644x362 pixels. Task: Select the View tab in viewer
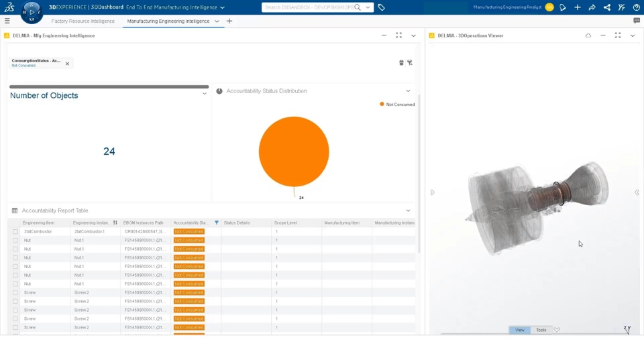[x=519, y=330]
